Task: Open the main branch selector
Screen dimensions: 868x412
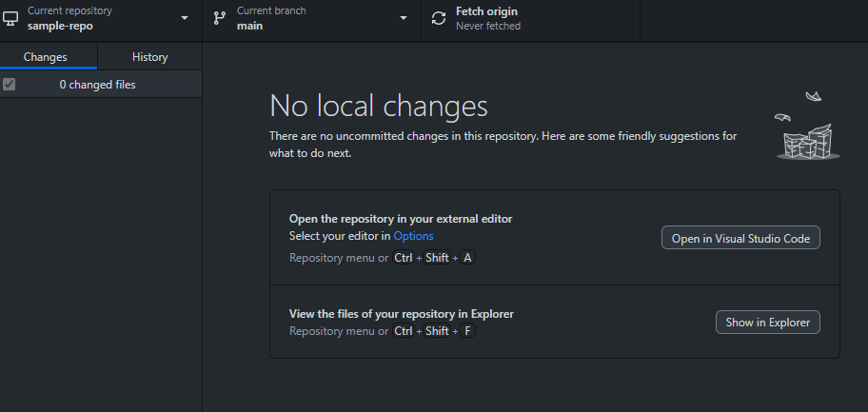Action: (311, 21)
